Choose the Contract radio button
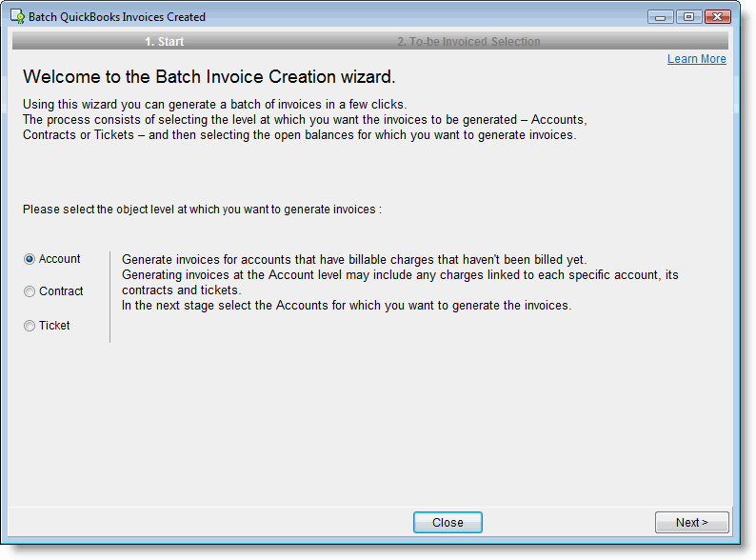The width and height of the screenshot is (756, 560). click(x=30, y=291)
